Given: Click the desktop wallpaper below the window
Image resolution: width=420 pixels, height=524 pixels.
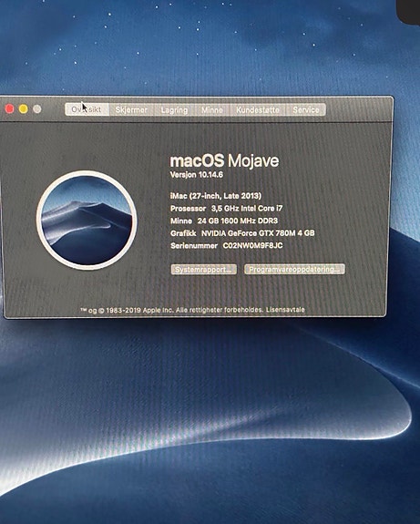Looking at the screenshot, I should [x=210, y=417].
